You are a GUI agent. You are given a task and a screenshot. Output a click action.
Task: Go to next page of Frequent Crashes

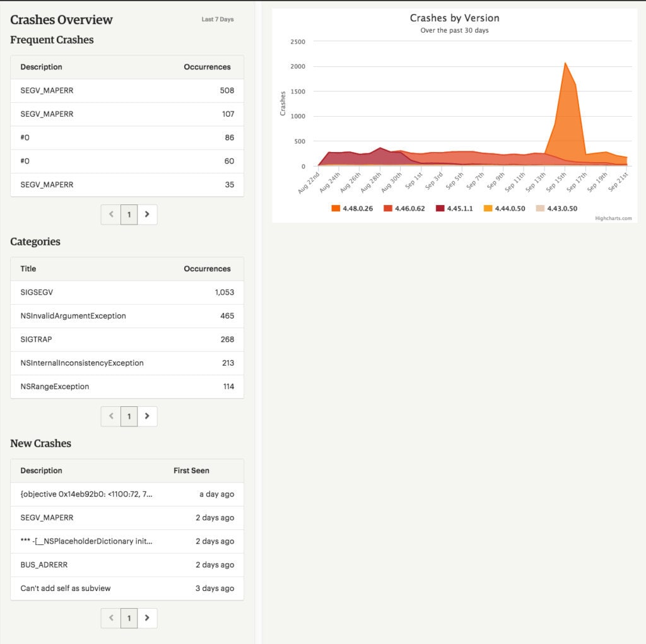coord(147,214)
